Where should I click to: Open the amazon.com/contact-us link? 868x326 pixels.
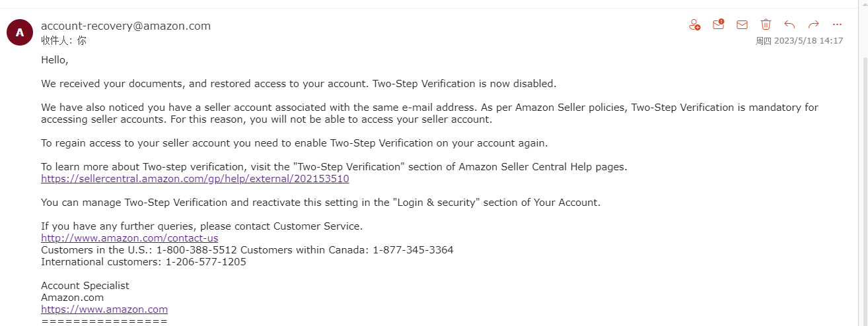(x=129, y=238)
